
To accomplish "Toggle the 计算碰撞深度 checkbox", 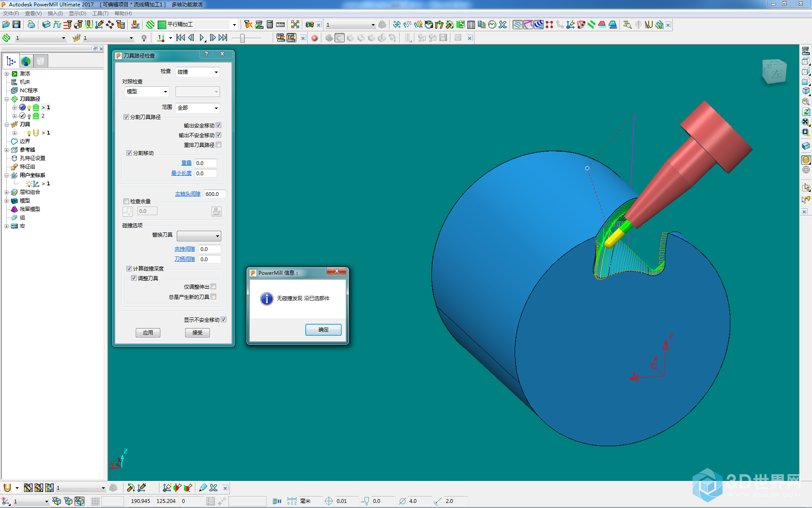I will pos(129,269).
